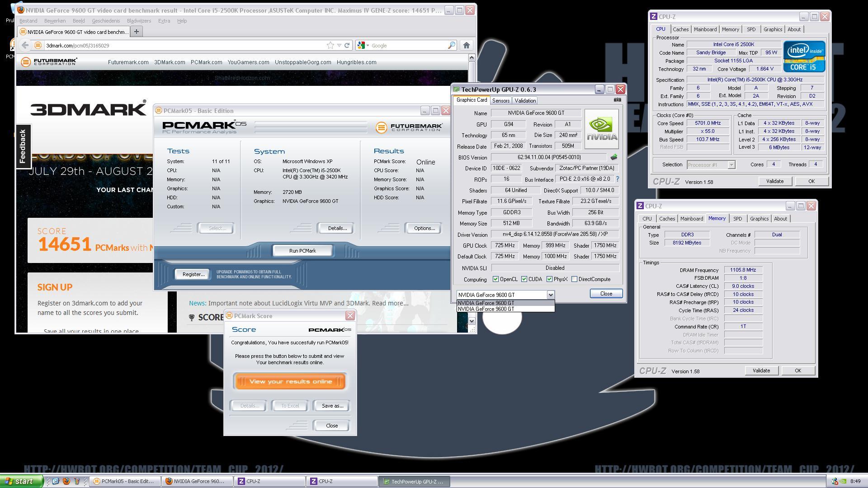
Task: Click the GPU-Z screenshot camera icon
Action: [618, 100]
